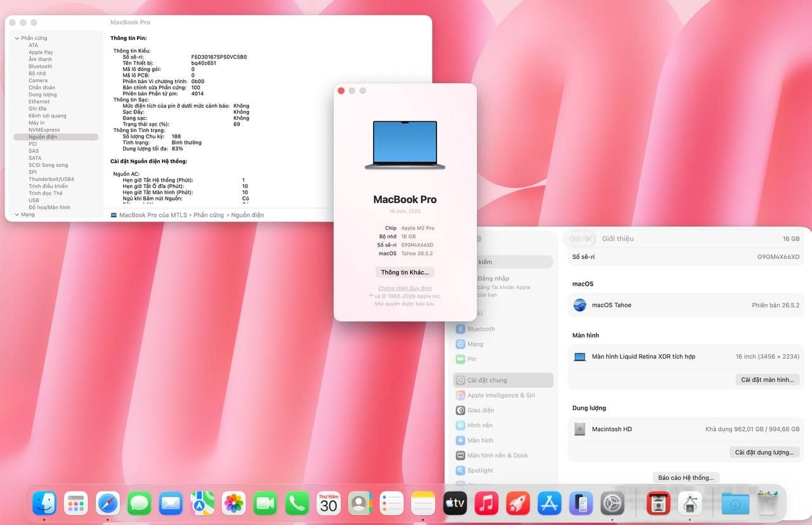Click Cài đặt màn hình button
Viewport: 812px width, 525px height.
click(x=768, y=380)
